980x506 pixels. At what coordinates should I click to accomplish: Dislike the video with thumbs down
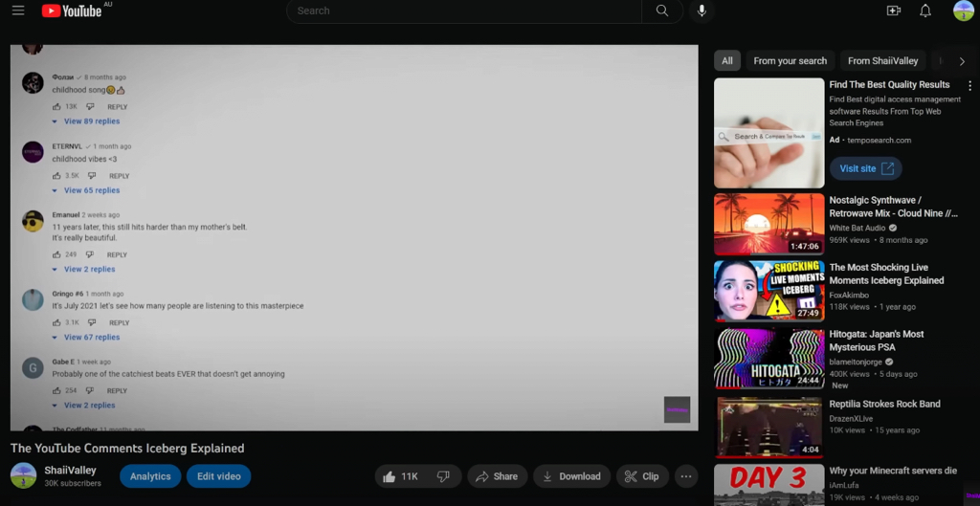coord(443,476)
